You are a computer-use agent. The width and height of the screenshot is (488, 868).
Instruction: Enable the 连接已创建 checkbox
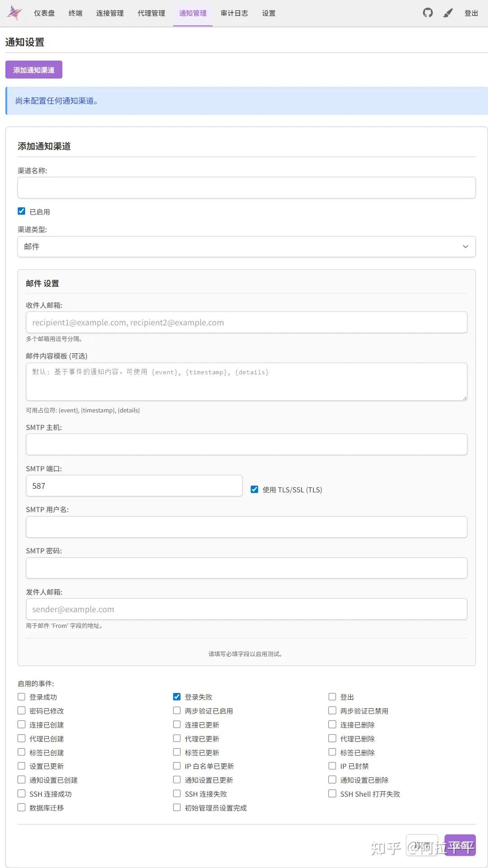click(x=22, y=724)
